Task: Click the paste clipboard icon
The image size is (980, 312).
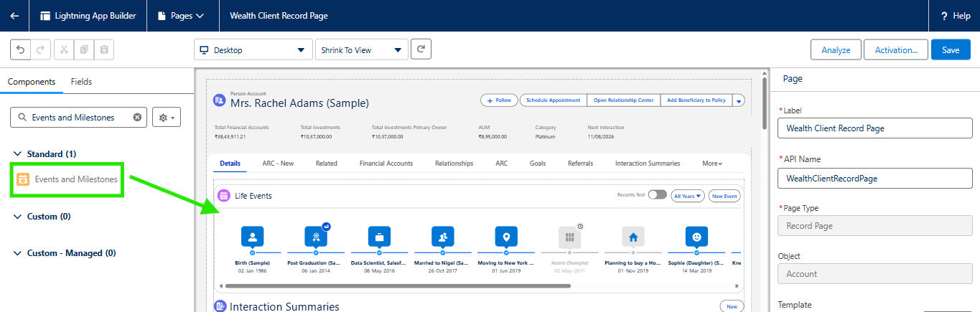Action: click(x=104, y=49)
